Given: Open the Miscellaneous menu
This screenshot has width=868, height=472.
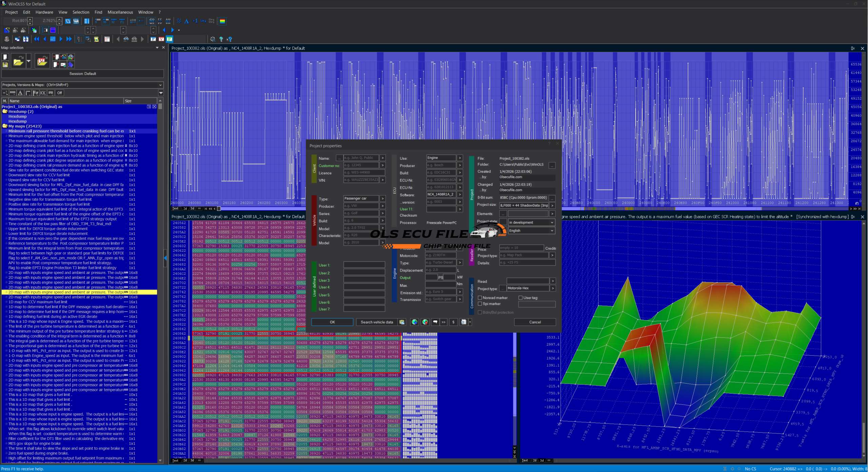Looking at the screenshot, I should pos(120,12).
